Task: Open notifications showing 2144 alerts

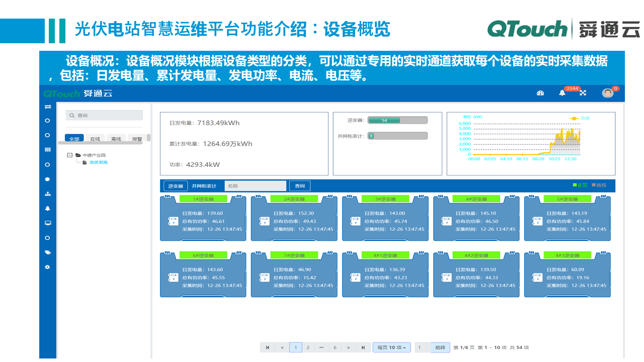Action: coord(562,94)
